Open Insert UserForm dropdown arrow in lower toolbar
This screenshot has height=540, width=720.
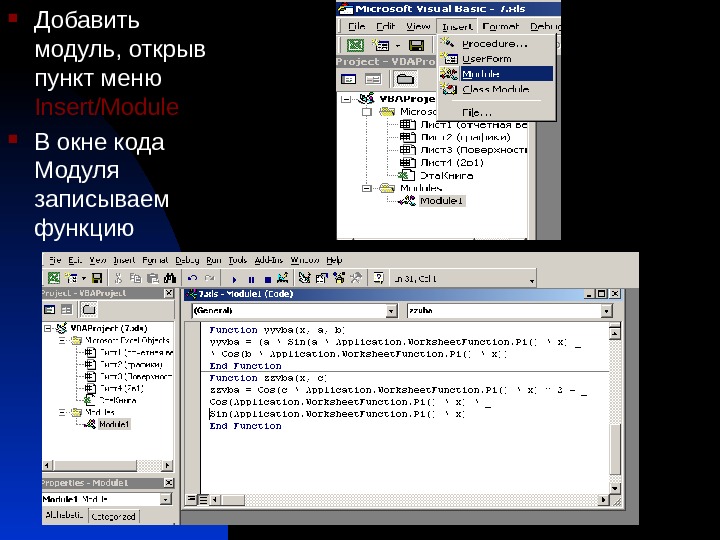[x=84, y=278]
